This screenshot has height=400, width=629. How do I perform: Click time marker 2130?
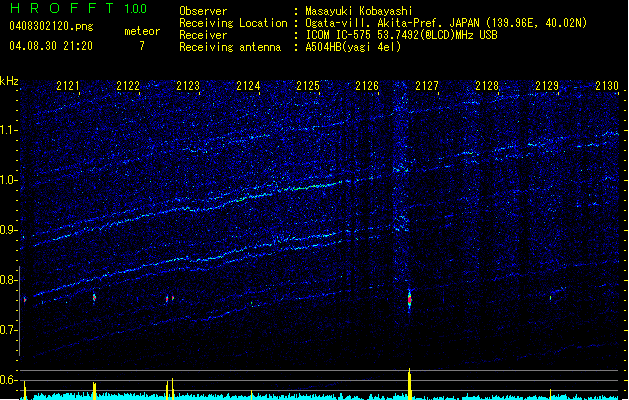click(x=607, y=85)
